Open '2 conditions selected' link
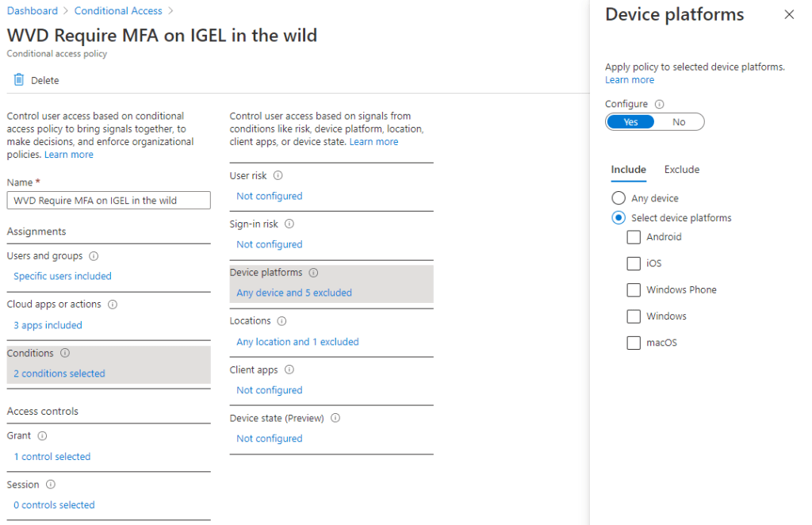812x525 pixels. 59,374
